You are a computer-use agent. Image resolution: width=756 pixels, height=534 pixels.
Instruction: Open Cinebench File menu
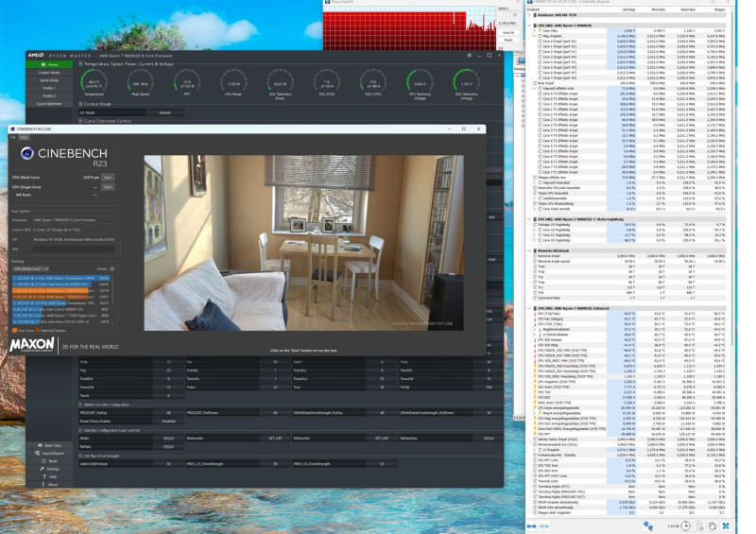coord(13,137)
